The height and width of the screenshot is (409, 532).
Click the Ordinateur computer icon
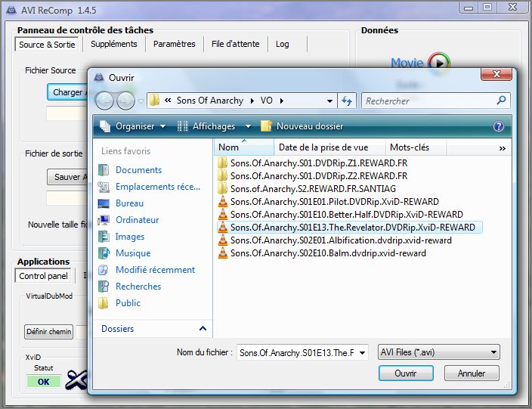pyautogui.click(x=103, y=220)
